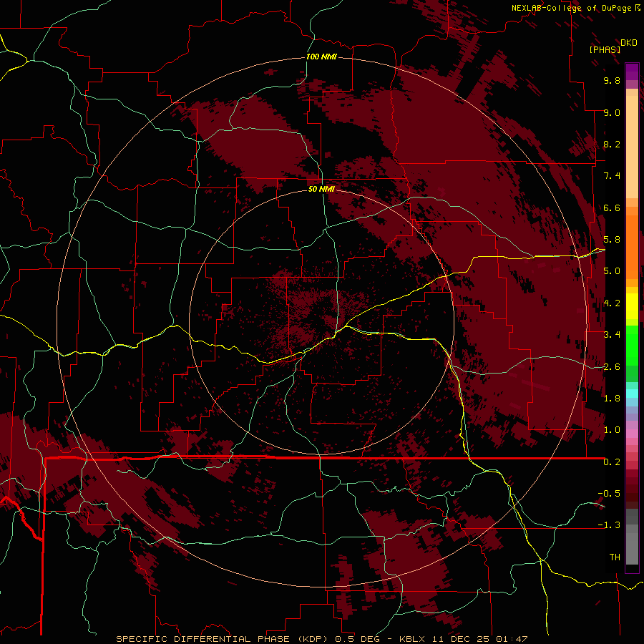The width and height of the screenshot is (644, 644).
Task: Click the NEXLAB-College of DuPage header text
Action: 573,8
